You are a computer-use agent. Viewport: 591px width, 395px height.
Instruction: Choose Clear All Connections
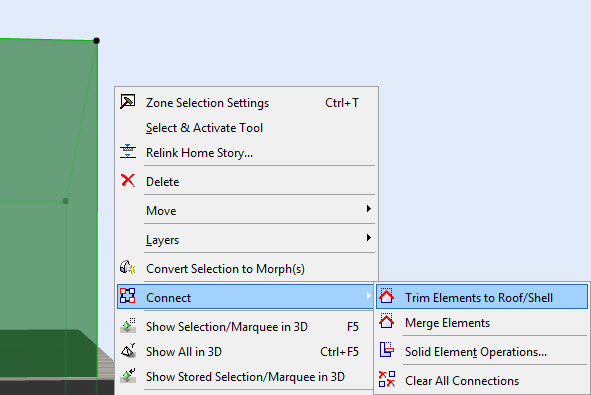[x=482, y=381]
